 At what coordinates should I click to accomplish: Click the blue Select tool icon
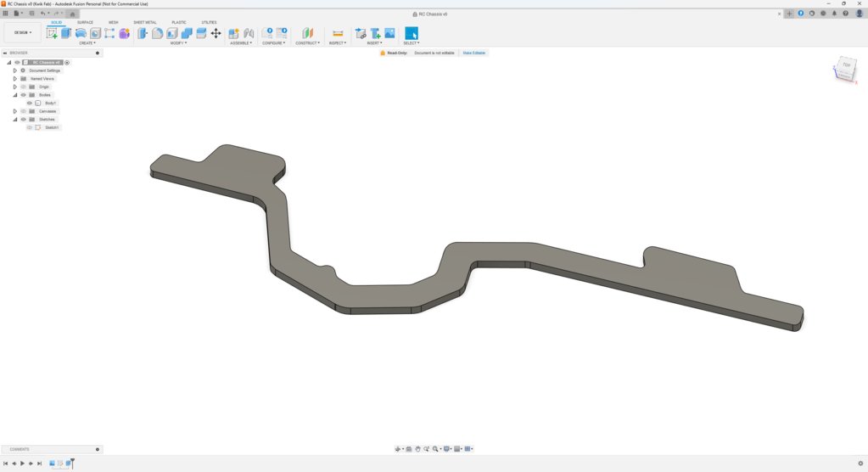tap(412, 33)
